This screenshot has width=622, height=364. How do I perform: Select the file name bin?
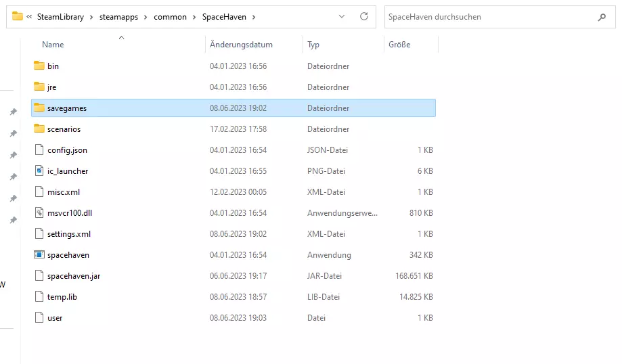(x=53, y=66)
